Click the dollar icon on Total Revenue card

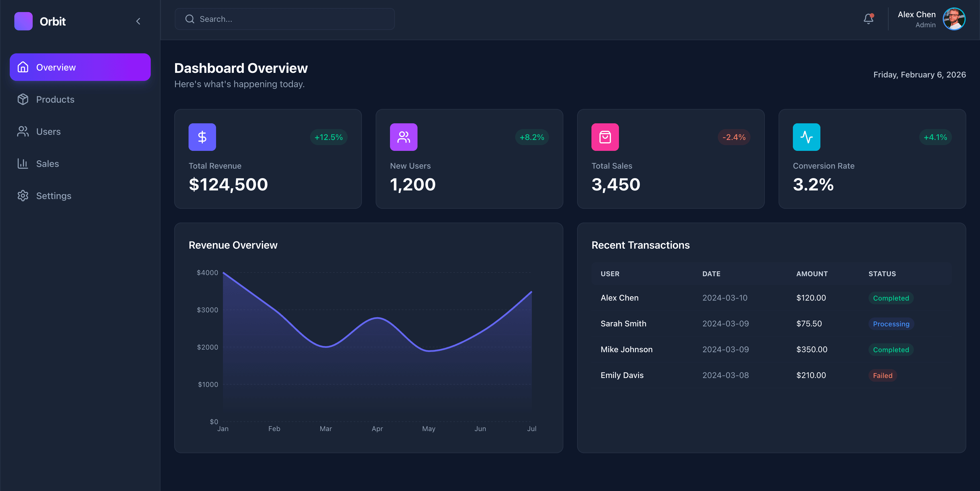(202, 137)
